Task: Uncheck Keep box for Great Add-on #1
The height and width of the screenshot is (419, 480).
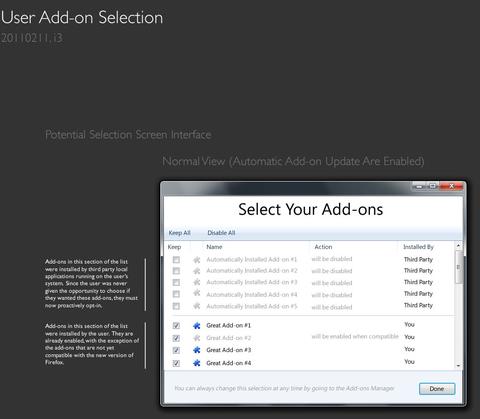Action: [176, 325]
